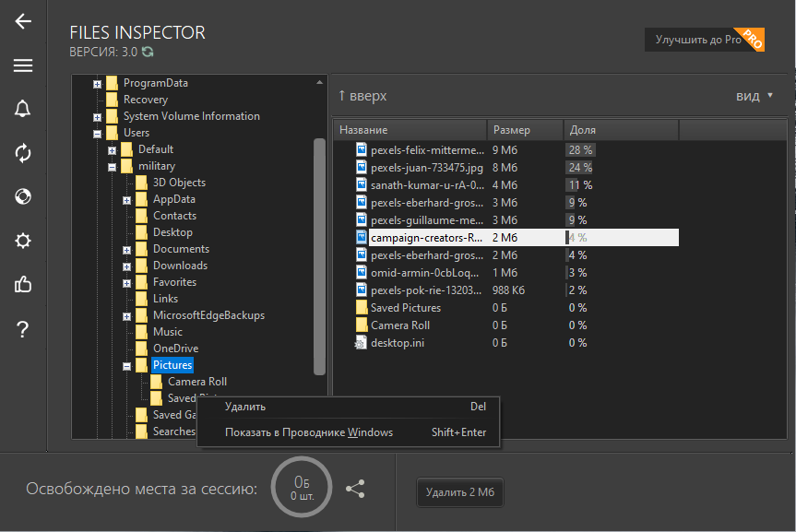Click the Saved Pictures folder icon in list
The width and height of the screenshot is (796, 532).
tap(362, 307)
